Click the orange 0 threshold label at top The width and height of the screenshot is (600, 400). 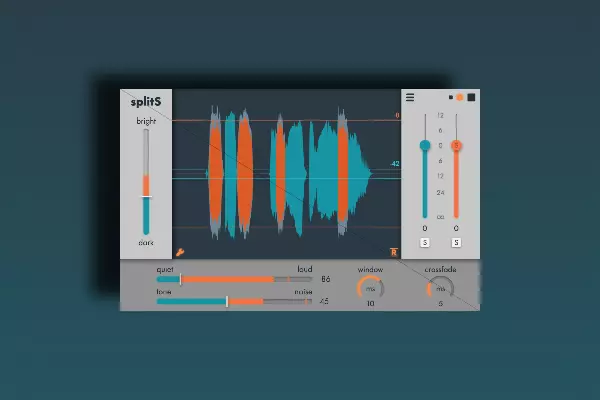[x=397, y=115]
